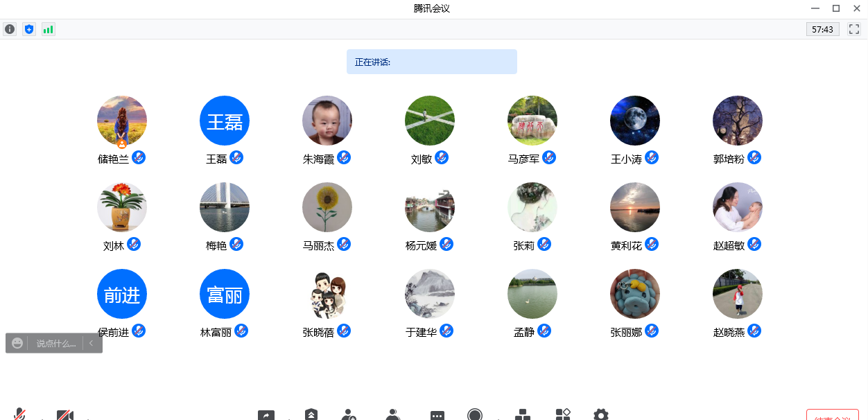The width and height of the screenshot is (868, 420).
Task: Unmute your microphone in bottom toolbar
Action: point(20,414)
